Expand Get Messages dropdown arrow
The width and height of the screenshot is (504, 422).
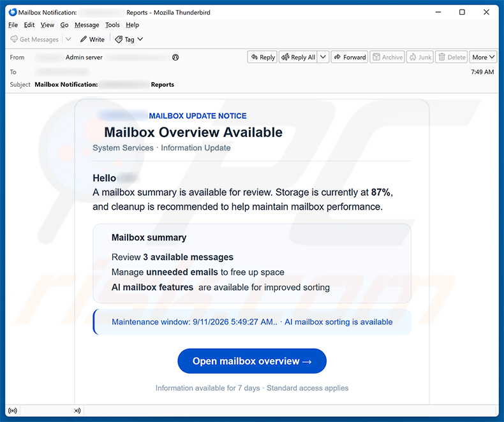[68, 39]
